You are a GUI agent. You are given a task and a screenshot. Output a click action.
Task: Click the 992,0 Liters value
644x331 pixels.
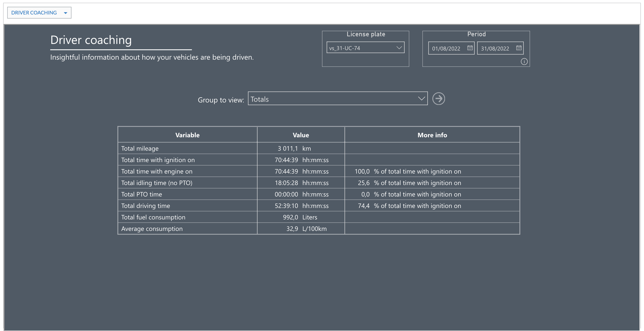[300, 218]
